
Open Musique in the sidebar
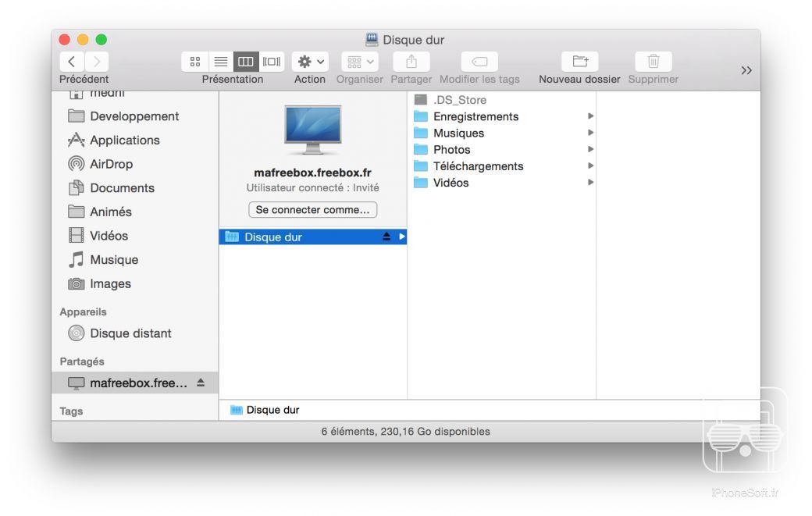coord(134,260)
